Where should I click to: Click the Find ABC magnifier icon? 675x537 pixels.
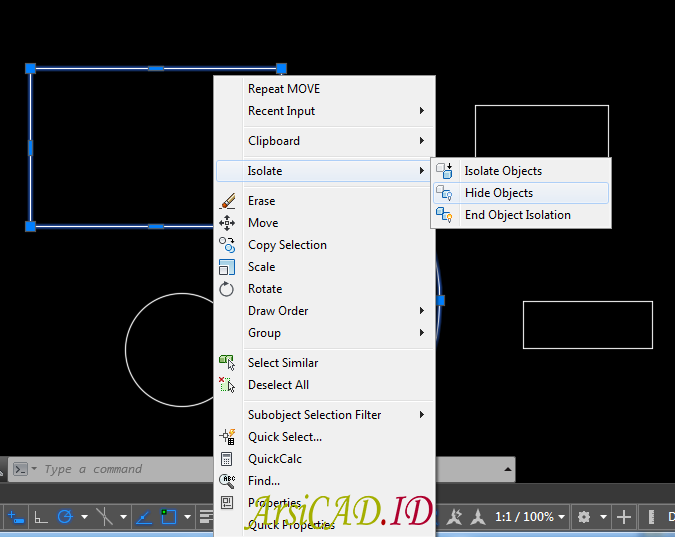point(227,481)
